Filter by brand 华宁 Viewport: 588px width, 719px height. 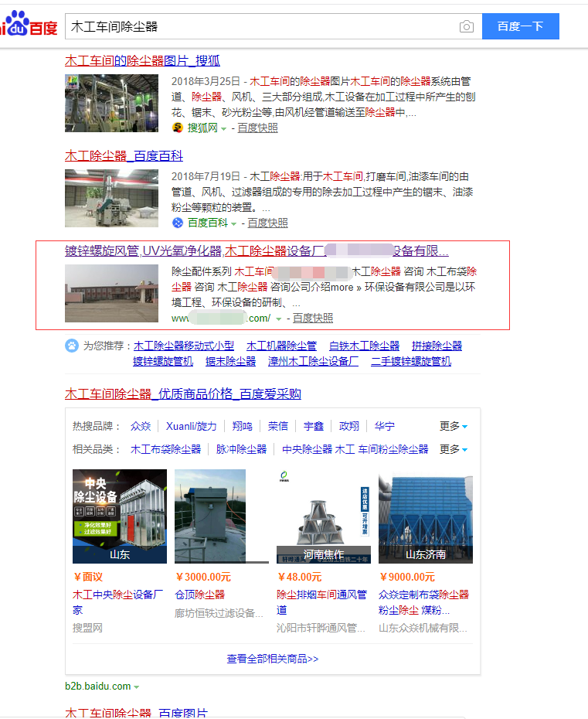(385, 426)
